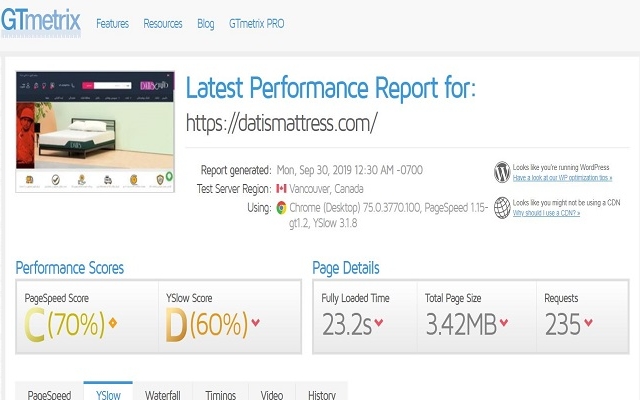
Task: Click the down arrow beside Requests count
Action: pos(588,322)
